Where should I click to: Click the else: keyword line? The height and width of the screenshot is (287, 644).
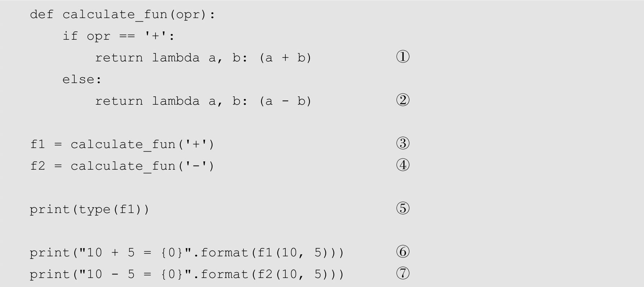click(x=82, y=79)
